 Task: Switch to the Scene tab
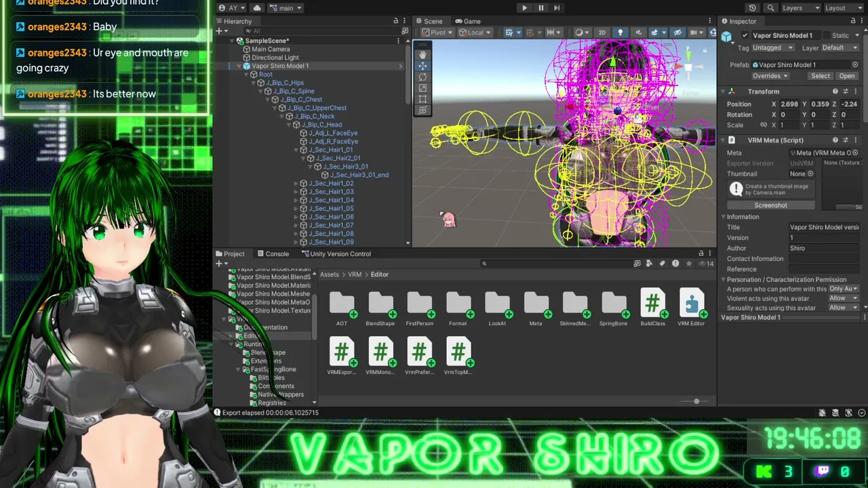pyautogui.click(x=429, y=21)
